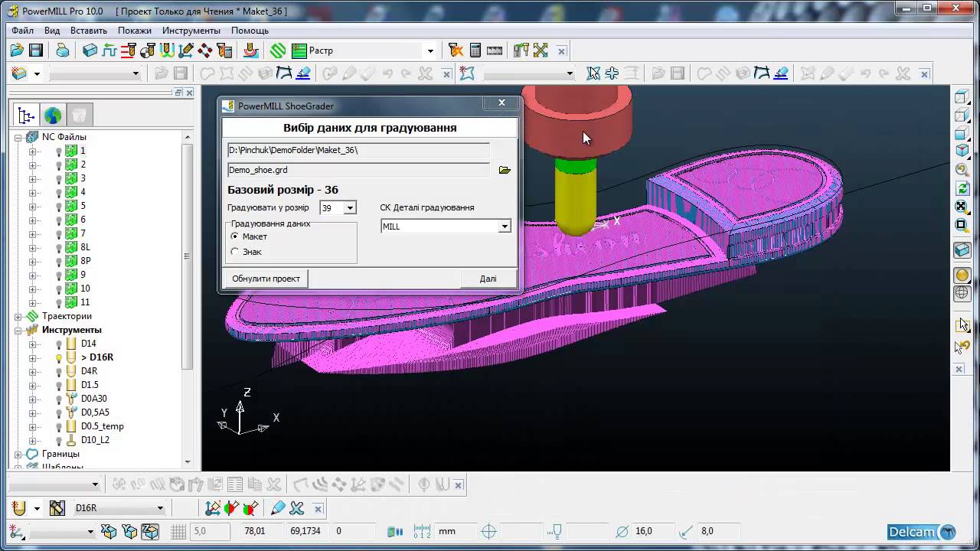The image size is (980, 551).
Task: Expand the Траектории tree node
Action: coord(18,316)
